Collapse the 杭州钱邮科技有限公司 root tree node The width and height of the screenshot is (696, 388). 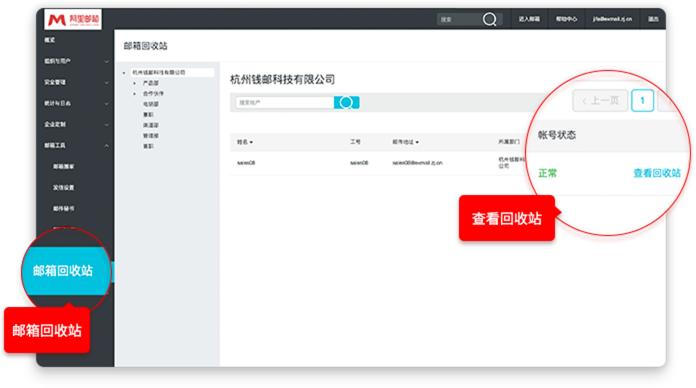[x=124, y=72]
